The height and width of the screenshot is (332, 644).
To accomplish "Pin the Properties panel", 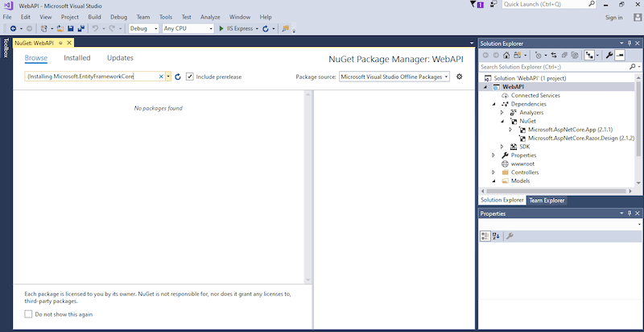I will (630, 214).
